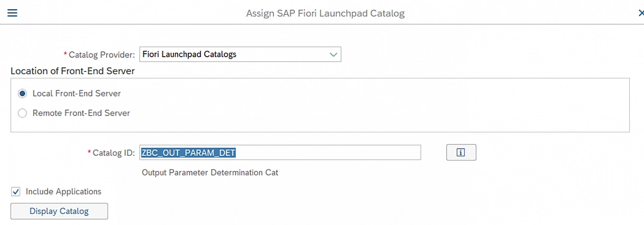
Task: Click the Location of Front-End Server heading
Action: (x=72, y=71)
